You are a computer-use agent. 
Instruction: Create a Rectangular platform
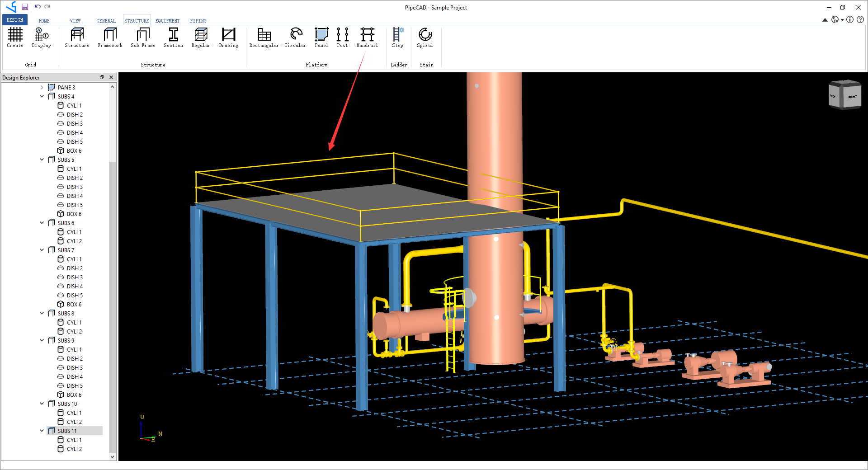[x=264, y=38]
